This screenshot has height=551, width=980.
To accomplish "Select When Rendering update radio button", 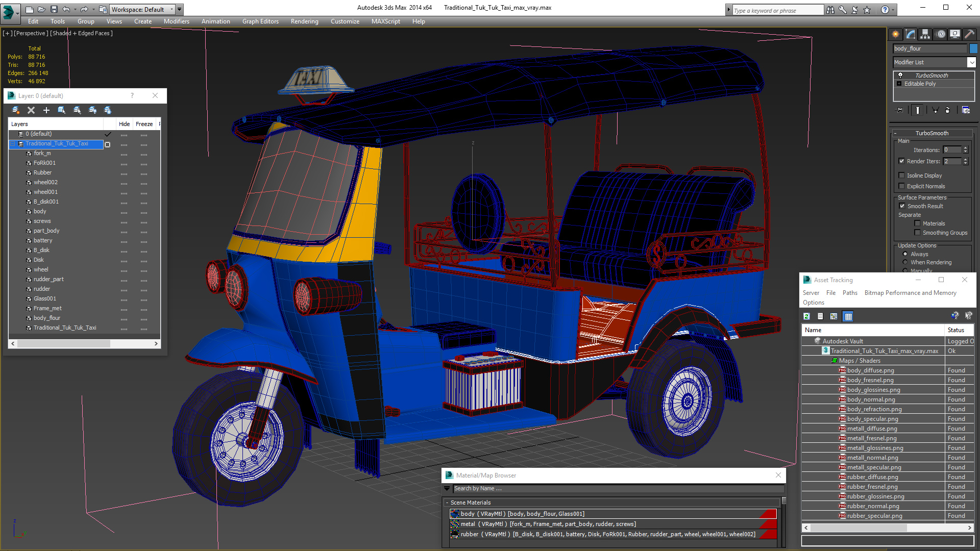I will coord(905,262).
